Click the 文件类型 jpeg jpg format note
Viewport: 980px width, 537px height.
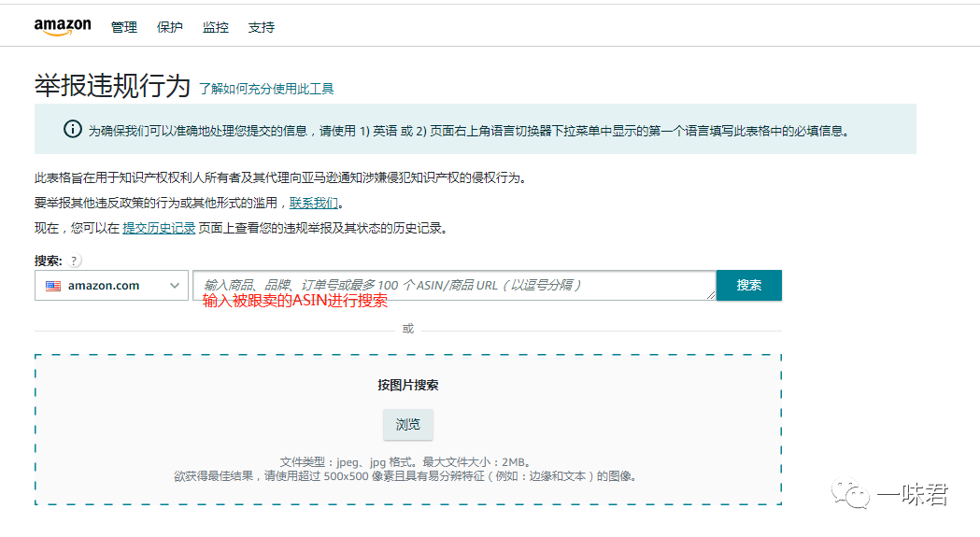pos(407,462)
